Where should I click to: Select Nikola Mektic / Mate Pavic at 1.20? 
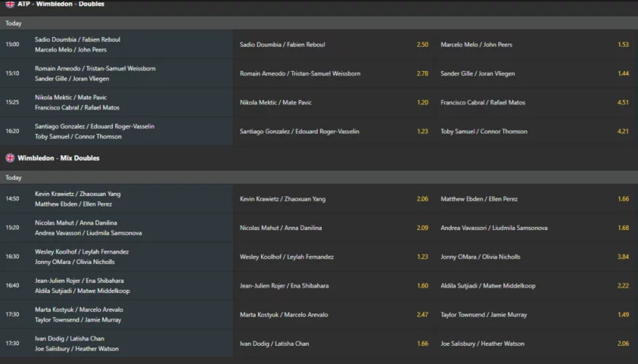point(333,103)
